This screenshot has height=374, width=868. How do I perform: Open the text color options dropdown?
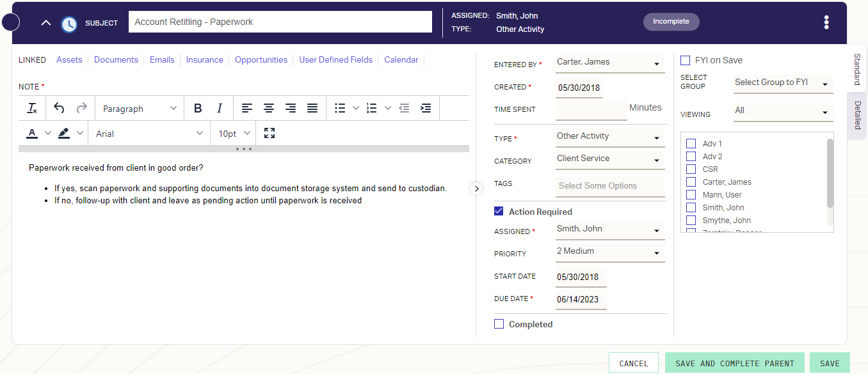[x=47, y=134]
